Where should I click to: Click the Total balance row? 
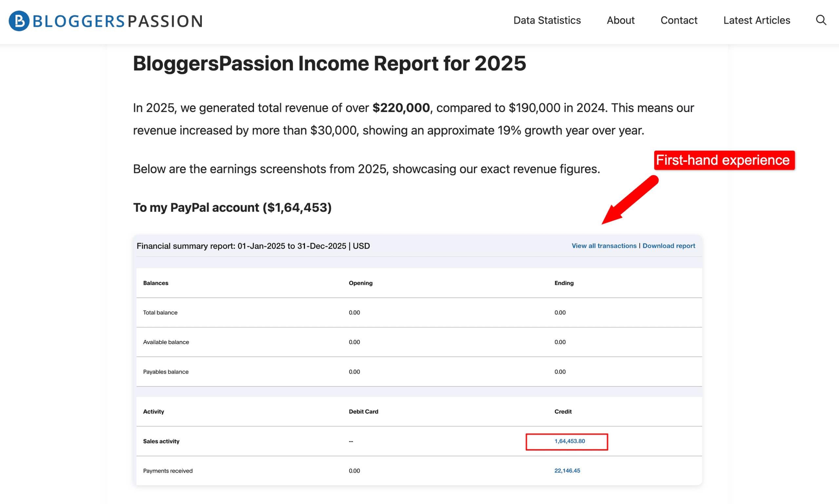click(x=160, y=312)
